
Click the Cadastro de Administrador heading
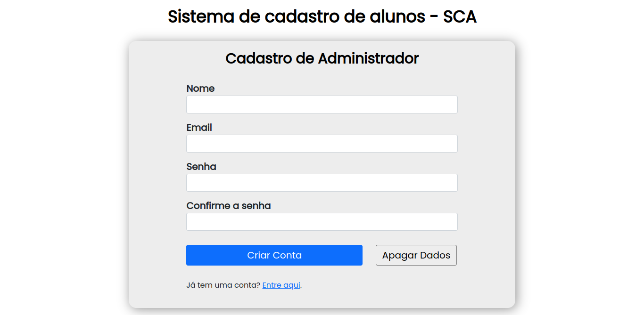pos(322,58)
